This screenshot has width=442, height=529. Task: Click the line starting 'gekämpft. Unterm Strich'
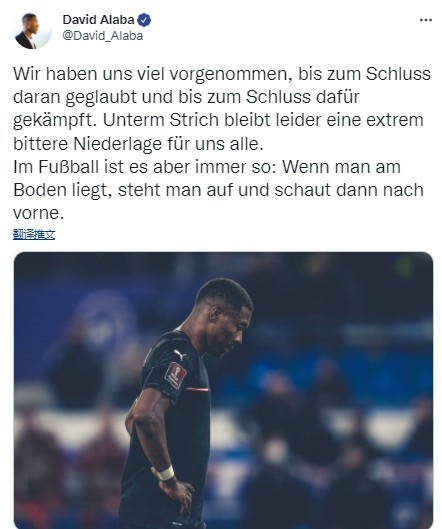click(x=218, y=120)
